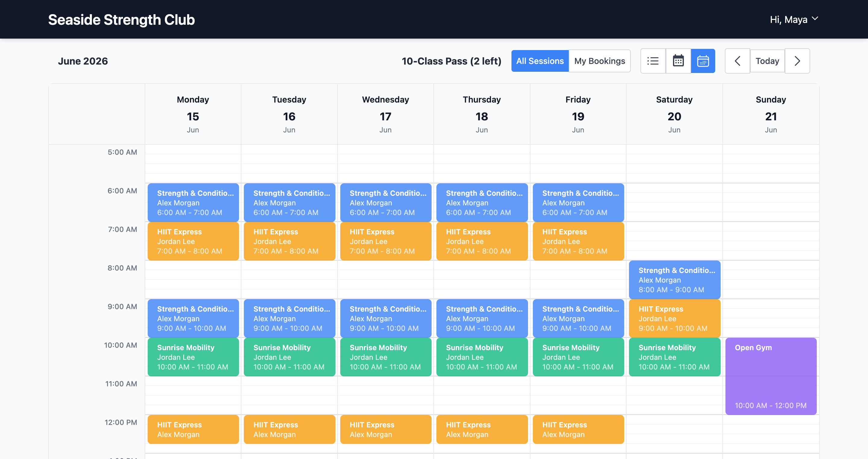Image resolution: width=868 pixels, height=459 pixels.
Task: Open Thursday 6:00 AM Strength & Conditioning session
Action: (x=482, y=202)
